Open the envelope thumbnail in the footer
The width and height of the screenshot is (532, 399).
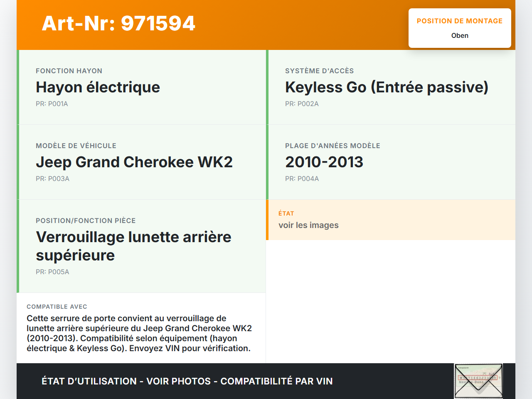478,381
